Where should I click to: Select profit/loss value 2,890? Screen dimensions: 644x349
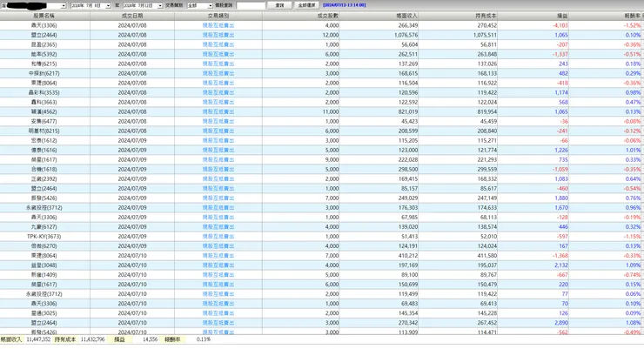(561, 323)
